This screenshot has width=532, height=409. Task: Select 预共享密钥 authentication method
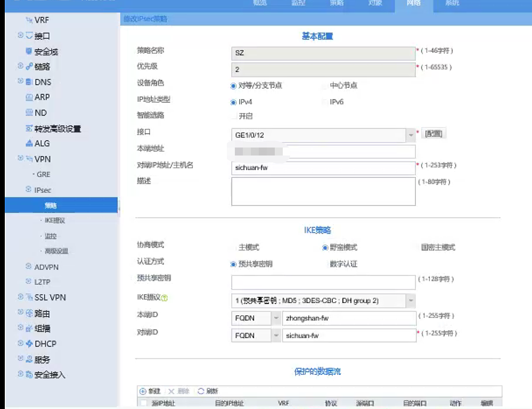coord(233,264)
